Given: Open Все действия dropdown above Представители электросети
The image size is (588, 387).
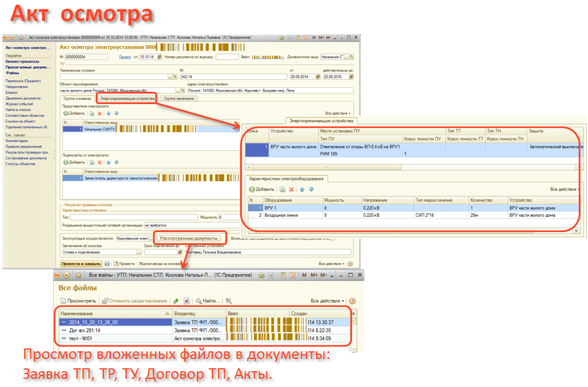Looking at the screenshot, I should point(339,113).
